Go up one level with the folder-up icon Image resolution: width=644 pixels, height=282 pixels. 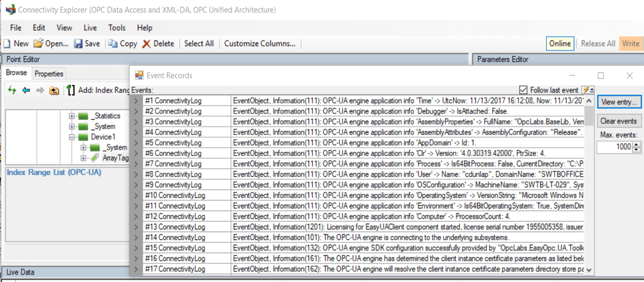point(54,90)
